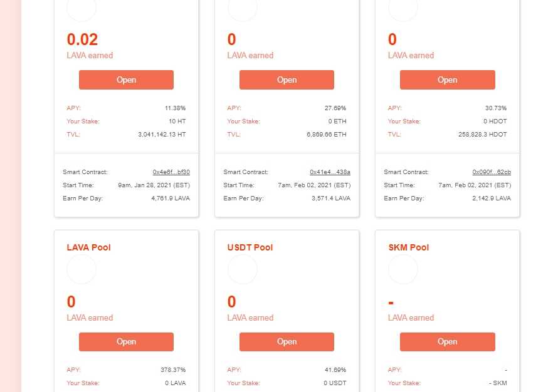Screen dimensions: 558x392
Task: Select the SKM Pool heading
Action: (x=409, y=247)
